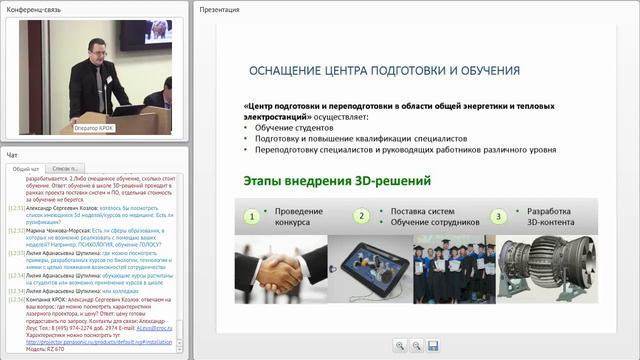This screenshot has height=360, width=640.
Task: Click the graduates group photo on slide
Action: click(x=455, y=269)
